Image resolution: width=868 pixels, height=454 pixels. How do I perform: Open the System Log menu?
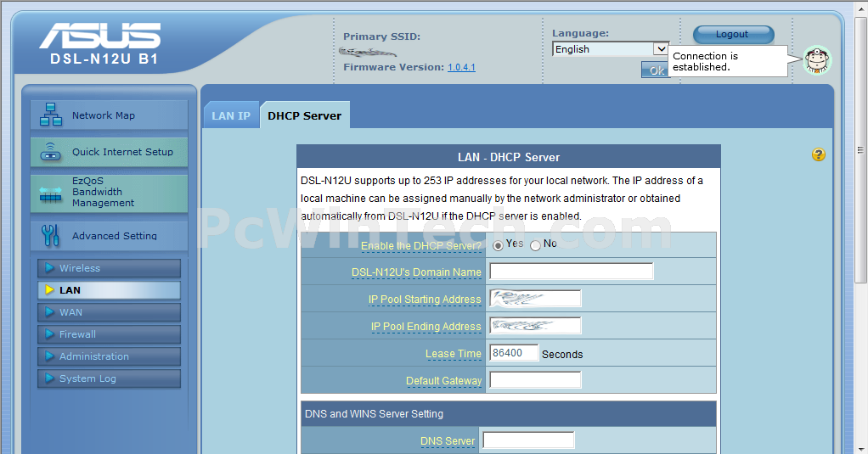[x=109, y=378]
